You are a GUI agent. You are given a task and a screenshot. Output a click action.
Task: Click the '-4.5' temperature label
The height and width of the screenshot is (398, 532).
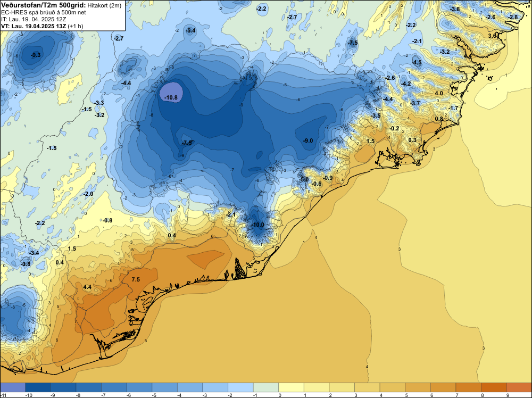pos(417,62)
